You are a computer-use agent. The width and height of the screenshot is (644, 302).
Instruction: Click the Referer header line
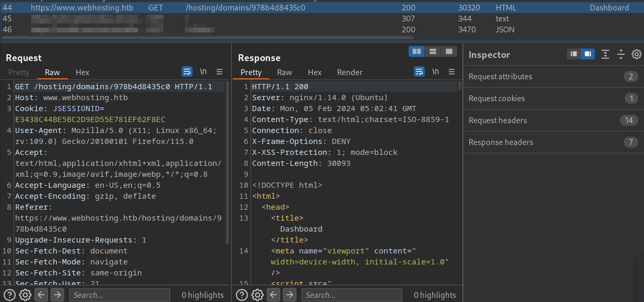pos(118,218)
